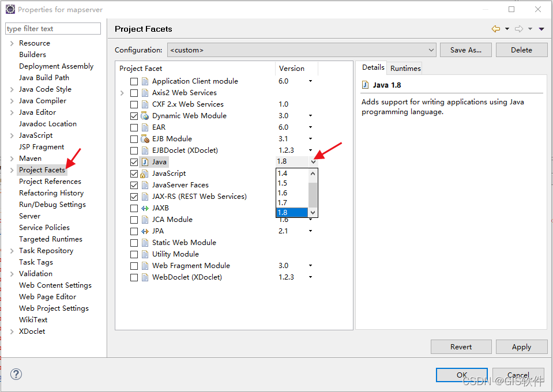553x392 pixels.
Task: Expand the Validation tree node
Action: tap(12, 274)
